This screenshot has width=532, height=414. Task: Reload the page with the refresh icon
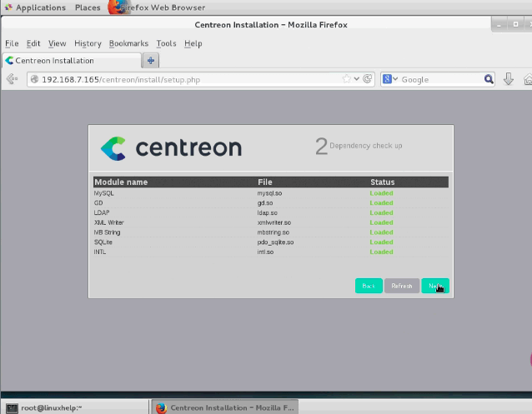(367, 79)
